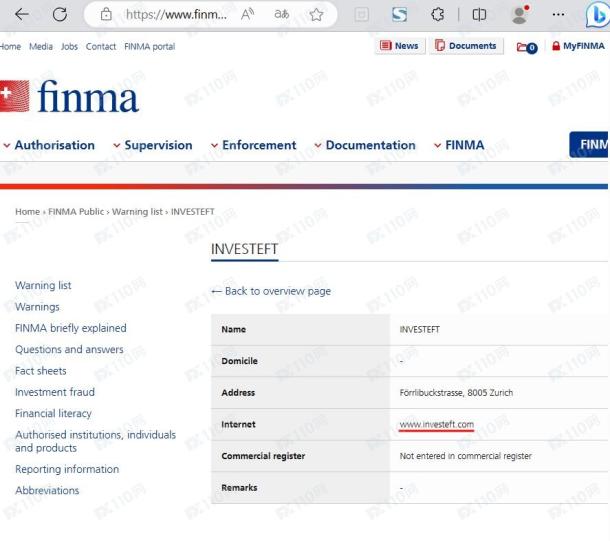610x541 pixels.
Task: Go to Home in breadcrumb
Action: (27, 212)
